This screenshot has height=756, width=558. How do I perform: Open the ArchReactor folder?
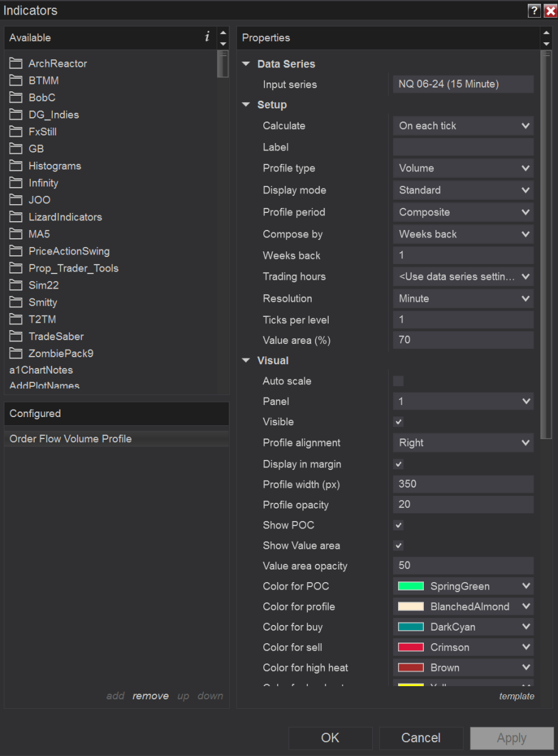(57, 64)
